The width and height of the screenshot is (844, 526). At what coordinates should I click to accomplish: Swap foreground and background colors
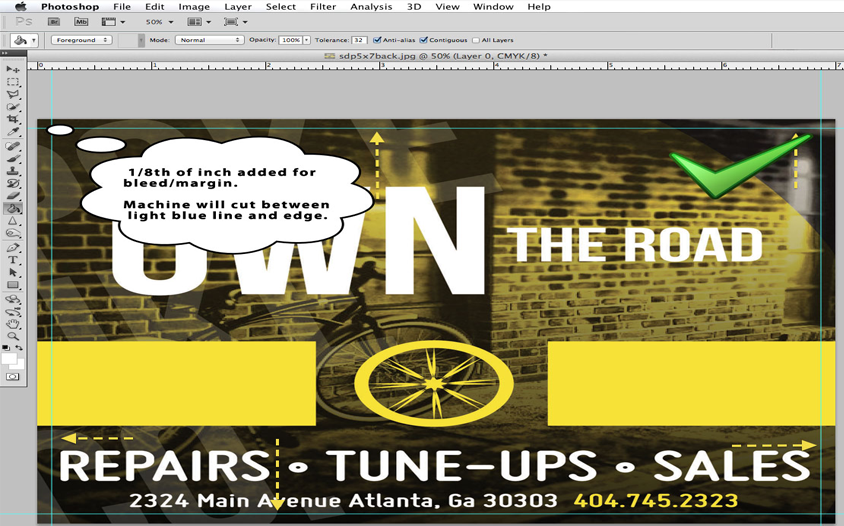click(x=19, y=348)
